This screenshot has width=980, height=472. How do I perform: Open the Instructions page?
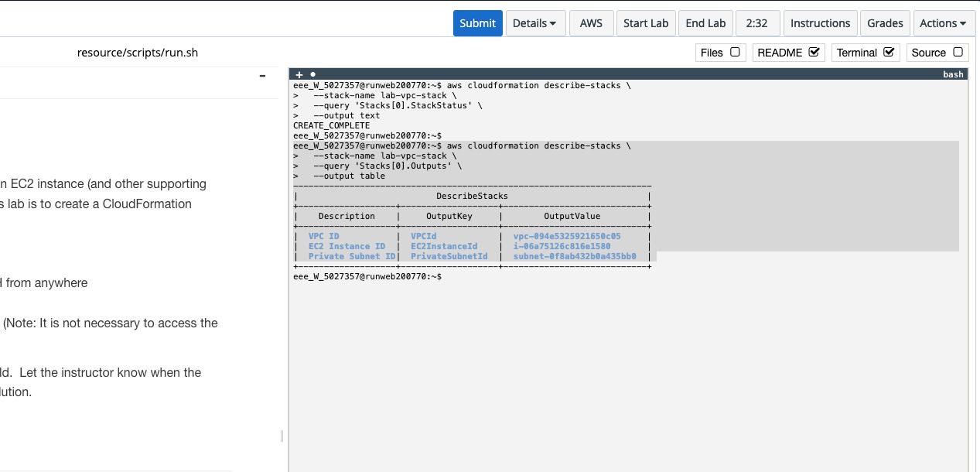pos(820,23)
